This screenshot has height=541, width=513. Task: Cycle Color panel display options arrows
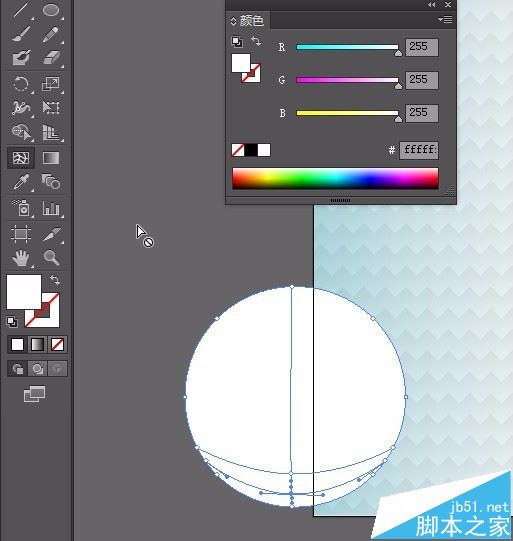234,21
